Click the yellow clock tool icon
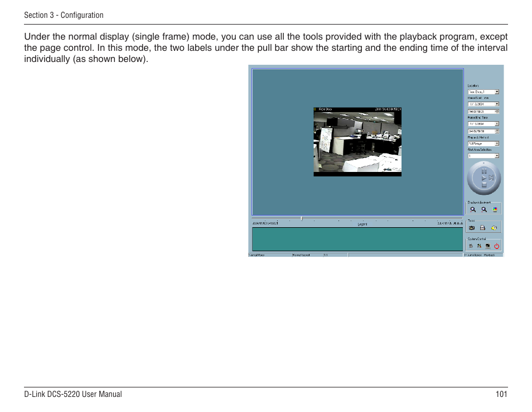532x412 pixels. click(494, 228)
